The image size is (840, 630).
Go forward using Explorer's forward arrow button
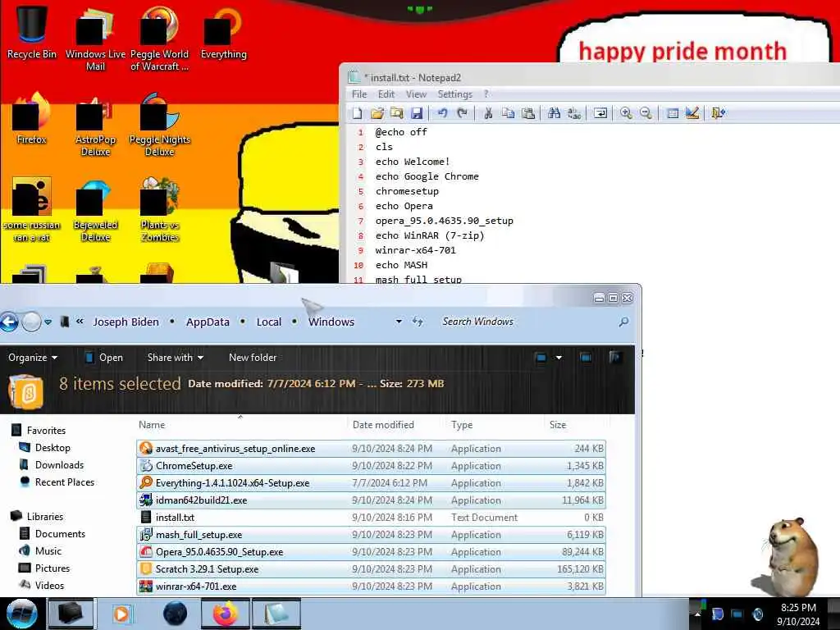point(31,322)
